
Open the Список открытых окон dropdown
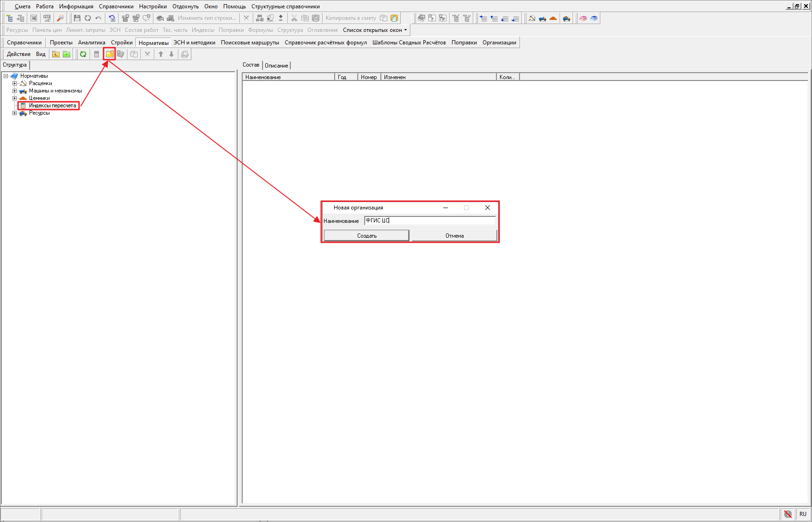click(375, 30)
